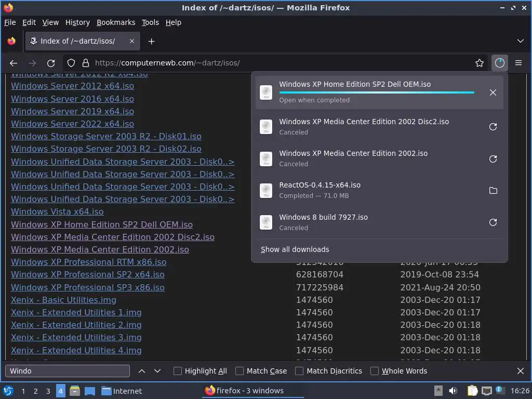Retry Windows XP Media Center 2002 Disc2 download

pyautogui.click(x=493, y=127)
